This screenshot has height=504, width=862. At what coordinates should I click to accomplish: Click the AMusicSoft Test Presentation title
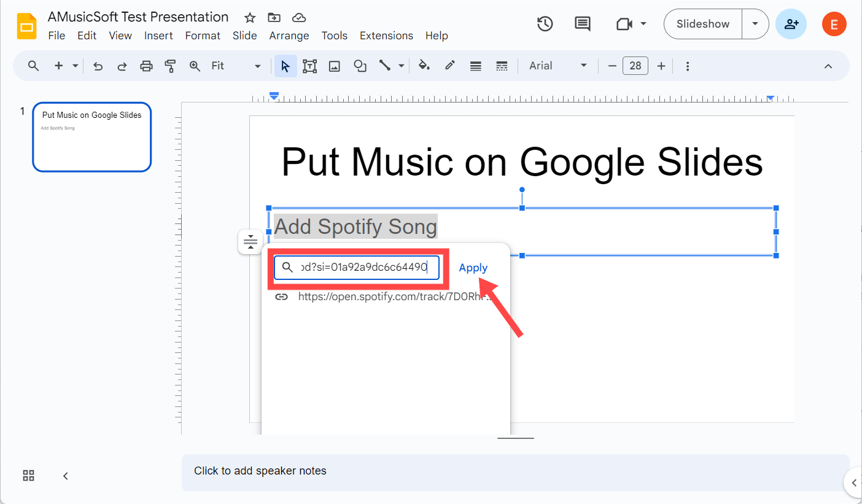(x=138, y=17)
